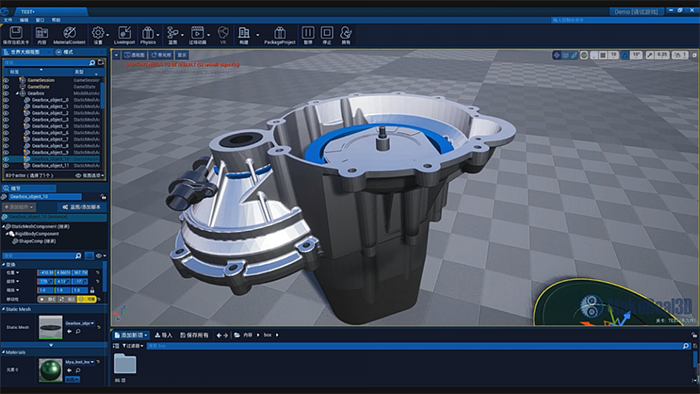This screenshot has width=700, height=394.
Task: Launch PackageProject from the toolbar
Action: (x=279, y=35)
